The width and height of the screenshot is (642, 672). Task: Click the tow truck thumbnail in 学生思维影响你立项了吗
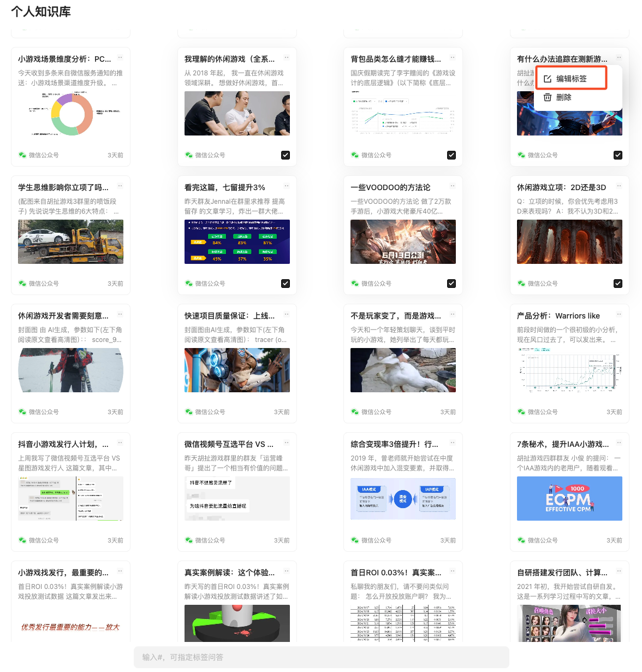(x=70, y=242)
